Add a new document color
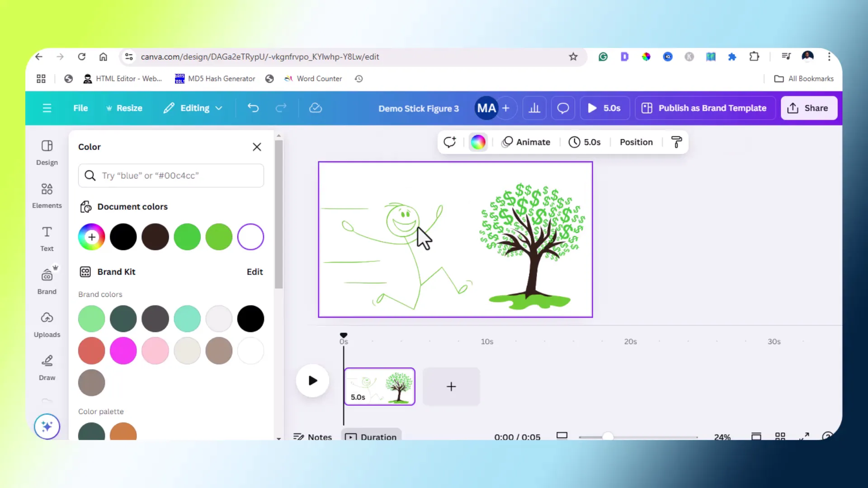This screenshot has width=868, height=488. (x=92, y=237)
